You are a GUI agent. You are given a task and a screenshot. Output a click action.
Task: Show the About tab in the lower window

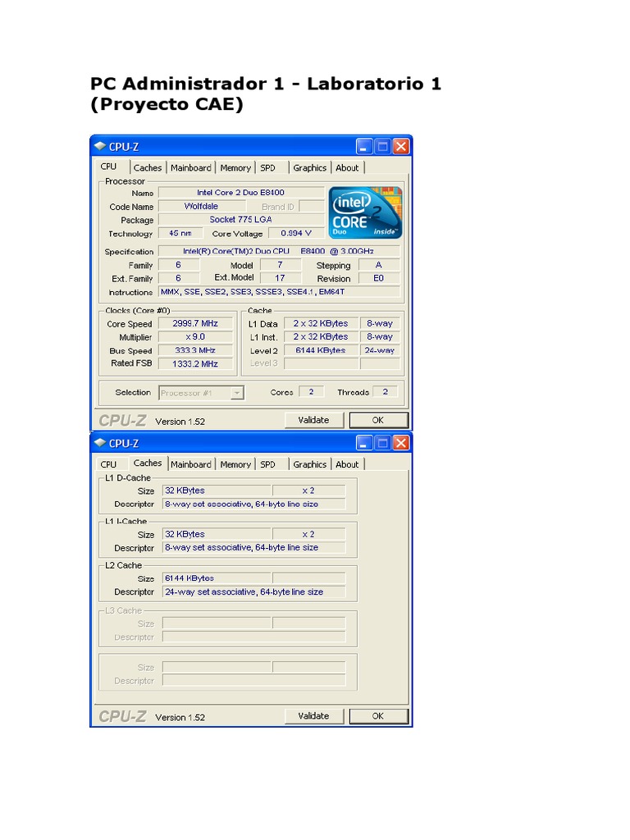click(x=347, y=464)
